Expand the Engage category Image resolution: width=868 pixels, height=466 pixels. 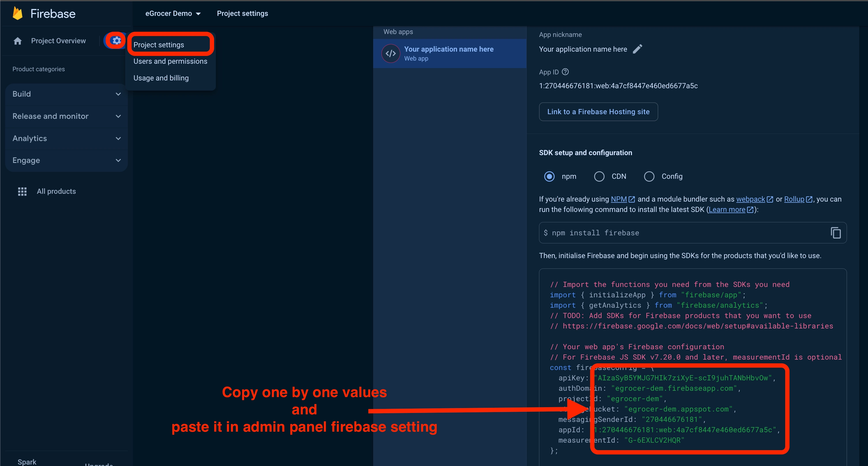coord(66,160)
